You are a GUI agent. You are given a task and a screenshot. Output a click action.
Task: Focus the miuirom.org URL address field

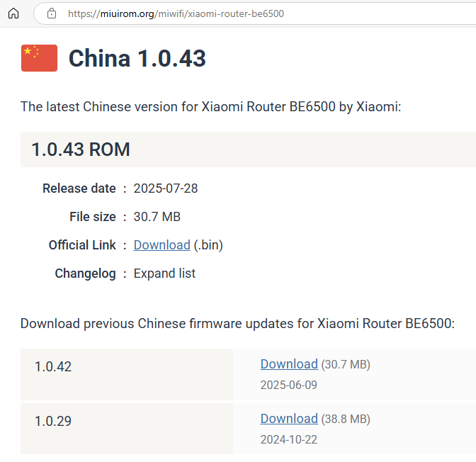pos(177,13)
